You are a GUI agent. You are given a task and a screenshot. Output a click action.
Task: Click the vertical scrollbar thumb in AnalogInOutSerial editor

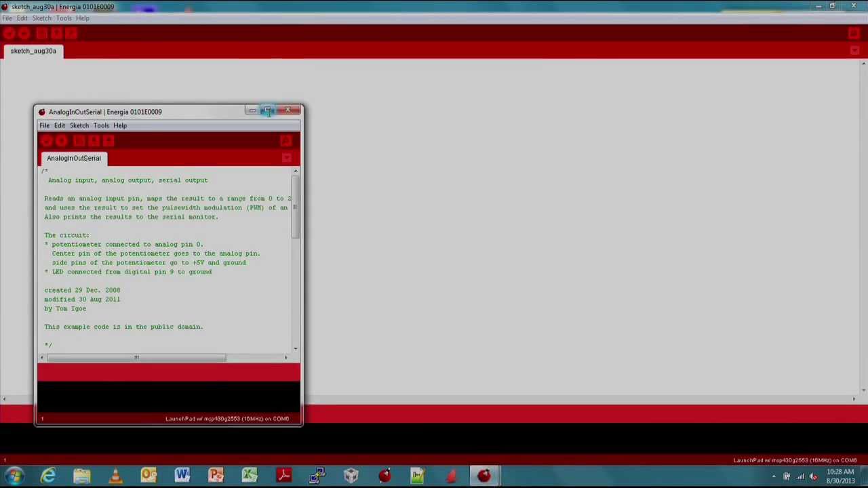click(295, 207)
